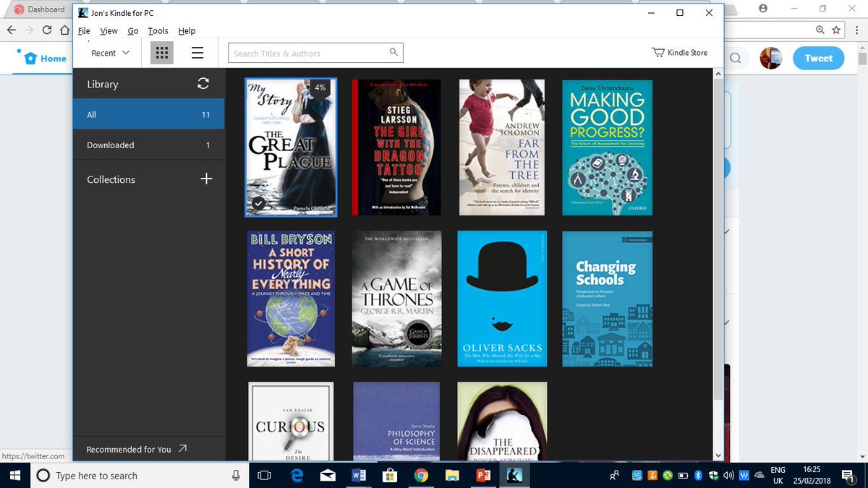Select the Curious book cover
868x488 pixels.
[290, 421]
